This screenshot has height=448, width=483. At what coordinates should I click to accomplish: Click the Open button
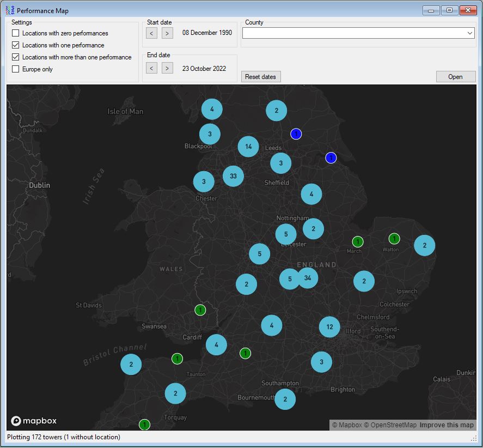pos(455,77)
